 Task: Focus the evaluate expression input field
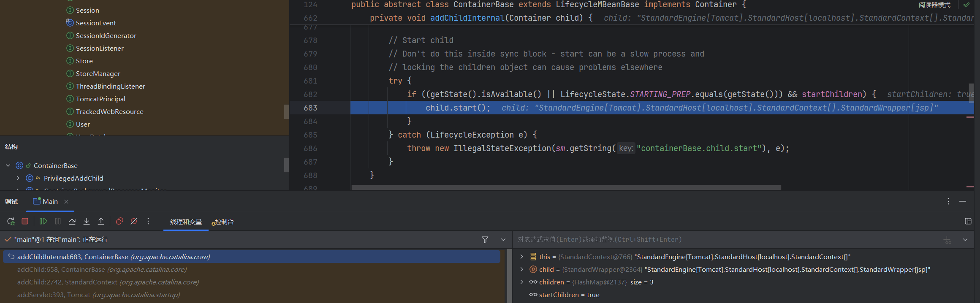[718, 240]
